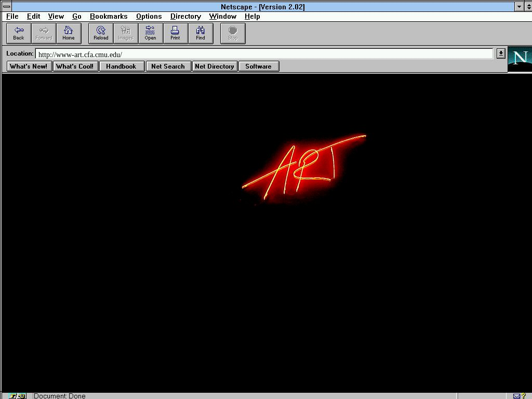Open Find with the binoculars icon
532x399 pixels.
pyautogui.click(x=200, y=33)
